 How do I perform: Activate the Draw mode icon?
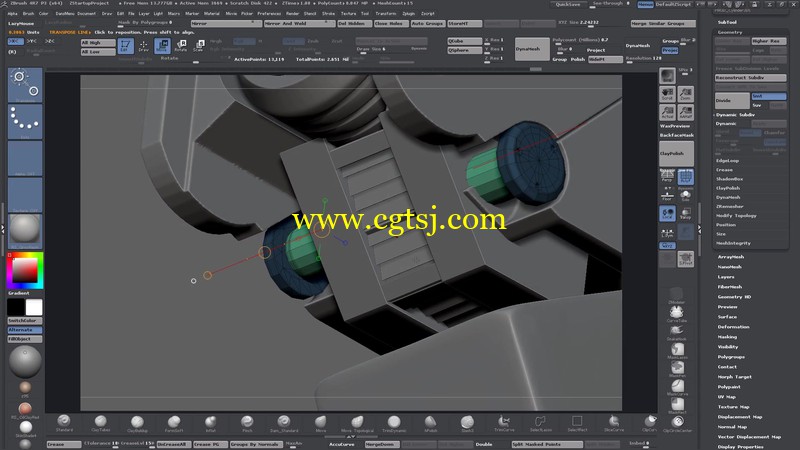click(144, 46)
